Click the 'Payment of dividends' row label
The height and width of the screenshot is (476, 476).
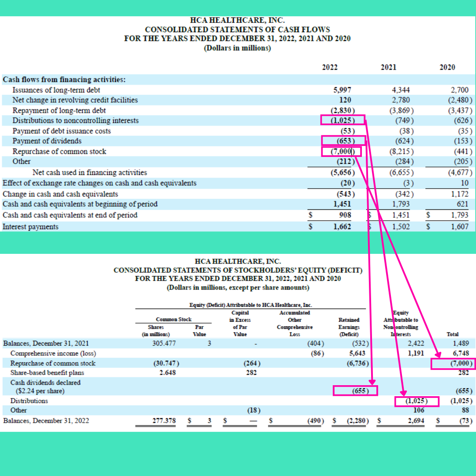click(x=47, y=141)
